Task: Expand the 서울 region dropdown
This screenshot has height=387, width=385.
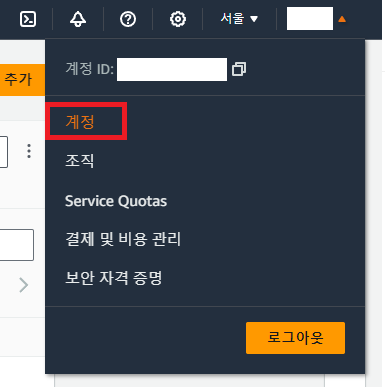Action: (239, 19)
